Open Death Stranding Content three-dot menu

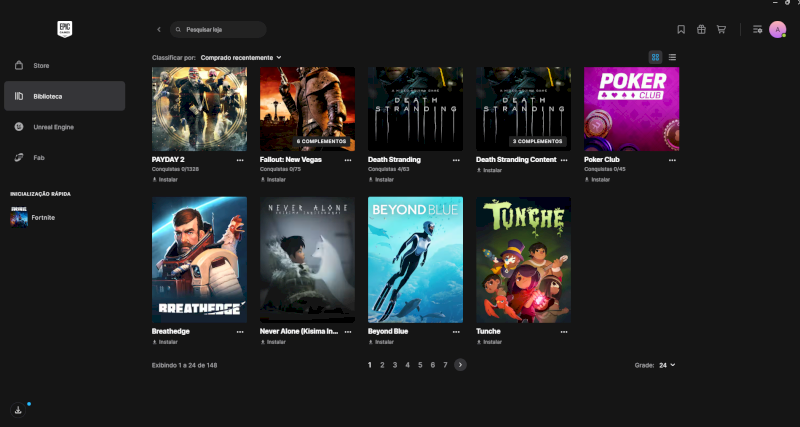pyautogui.click(x=564, y=160)
